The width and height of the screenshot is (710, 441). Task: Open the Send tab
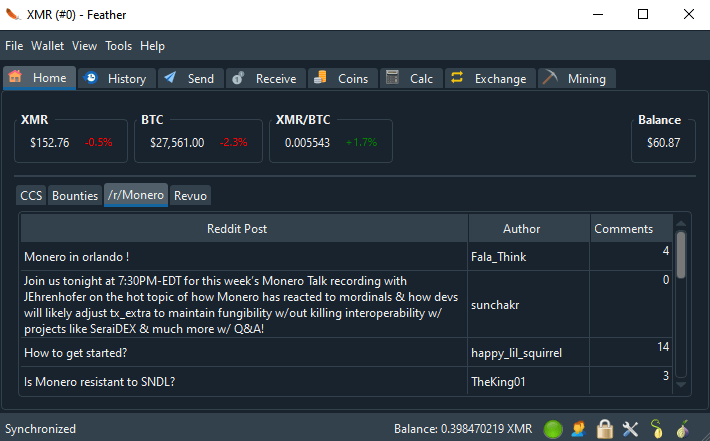coord(188,78)
